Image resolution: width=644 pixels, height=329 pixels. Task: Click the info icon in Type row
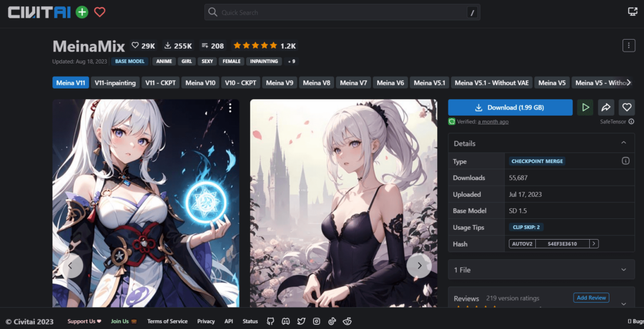click(625, 161)
